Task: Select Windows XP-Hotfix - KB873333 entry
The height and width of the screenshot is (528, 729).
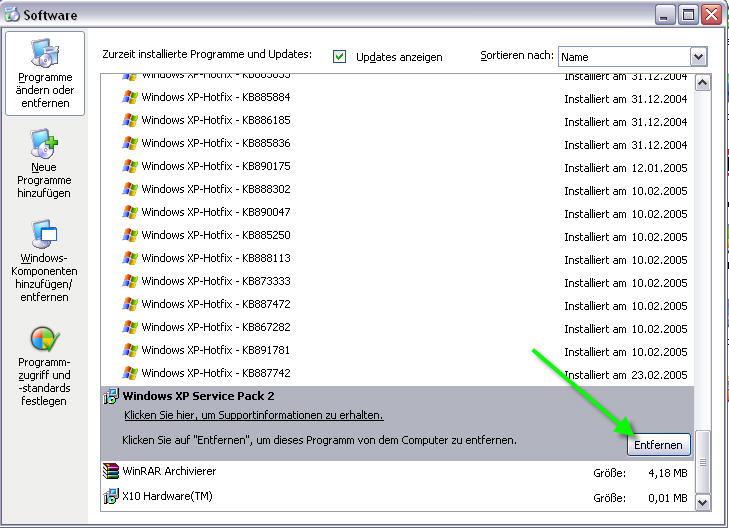Action: tap(398, 281)
